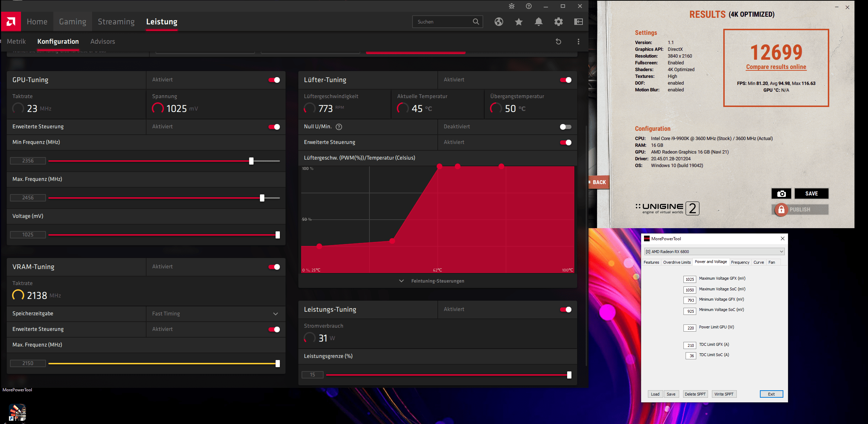Open favorites star icon
The height and width of the screenshot is (424, 868).
coord(518,22)
